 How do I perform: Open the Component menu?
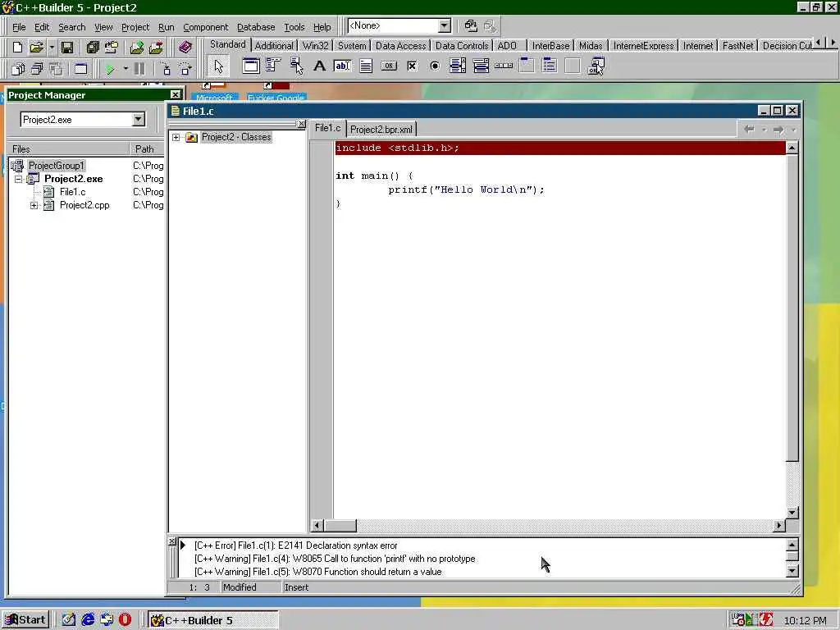205,27
